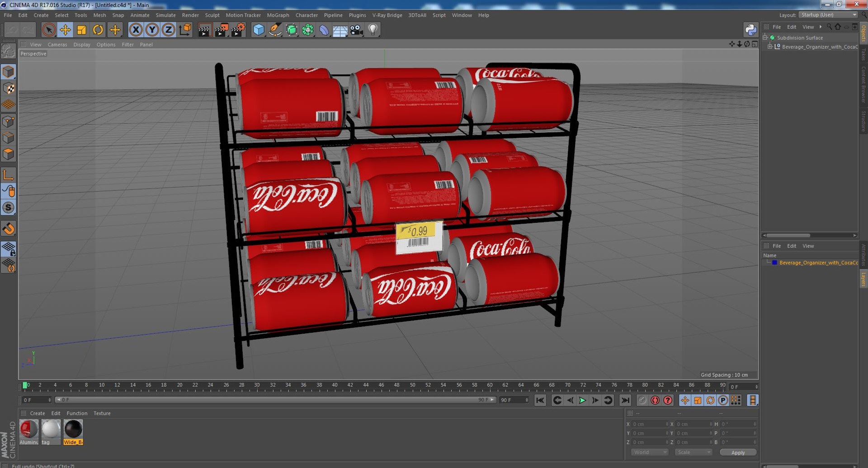Enable the magnet Tweak tool
868x468 pixels.
(9, 228)
